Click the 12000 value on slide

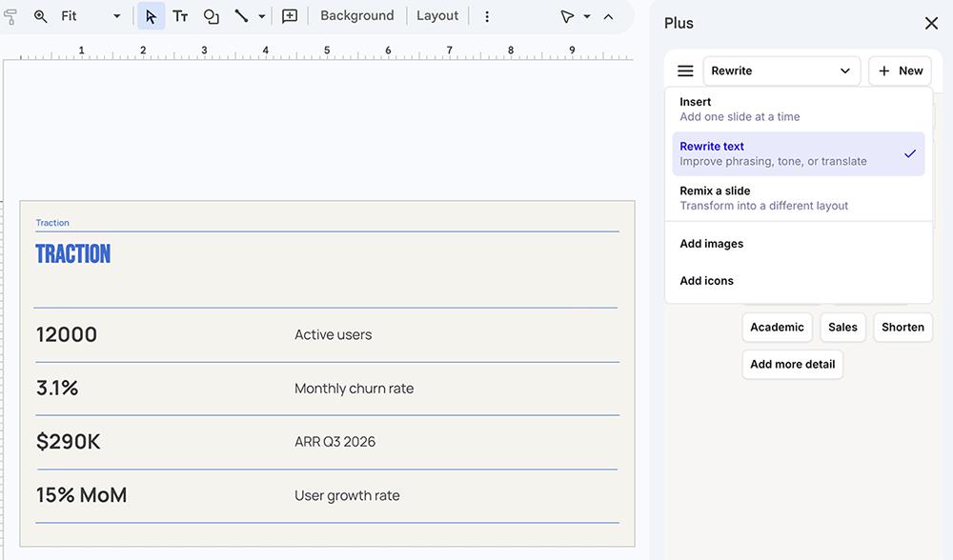point(67,334)
